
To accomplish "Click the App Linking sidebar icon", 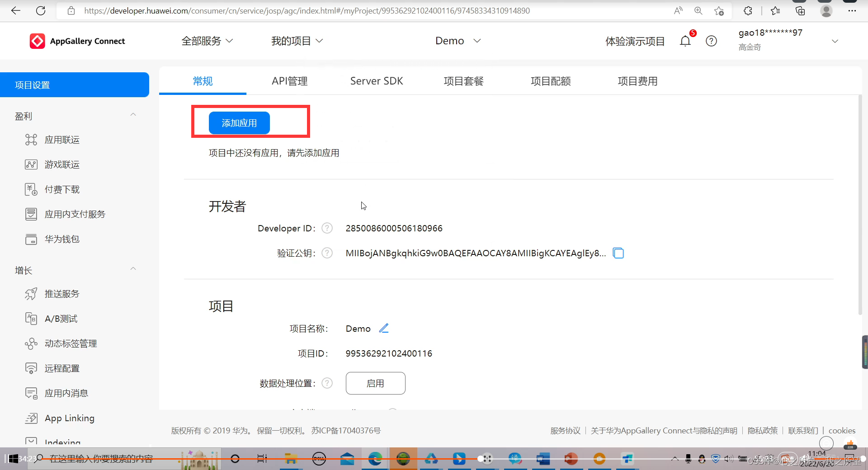I will point(31,418).
